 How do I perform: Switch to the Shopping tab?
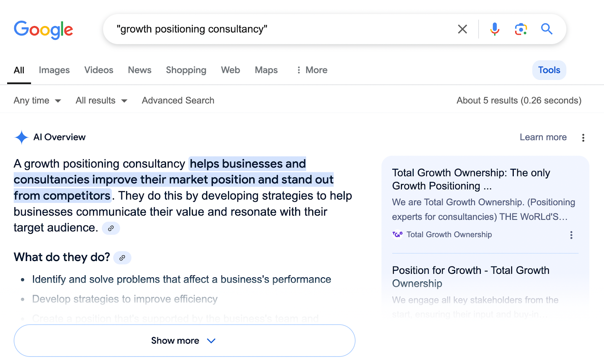pos(186,70)
